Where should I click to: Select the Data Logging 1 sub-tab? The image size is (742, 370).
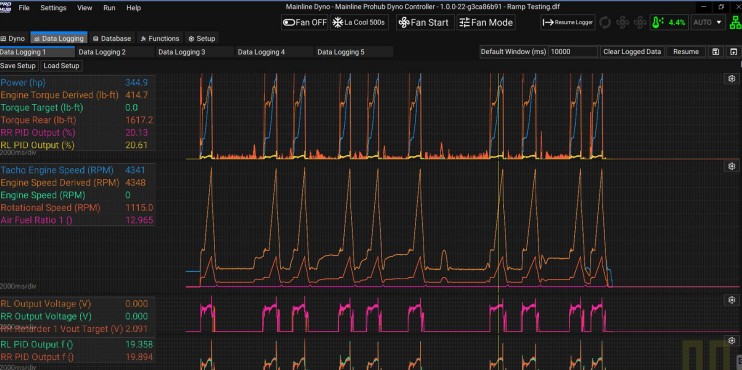coord(37,52)
